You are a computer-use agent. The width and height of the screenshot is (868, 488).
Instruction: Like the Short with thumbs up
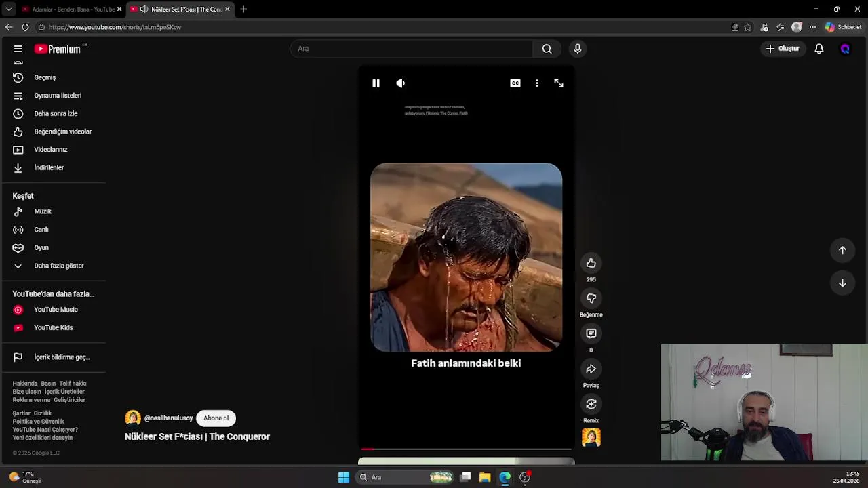591,263
